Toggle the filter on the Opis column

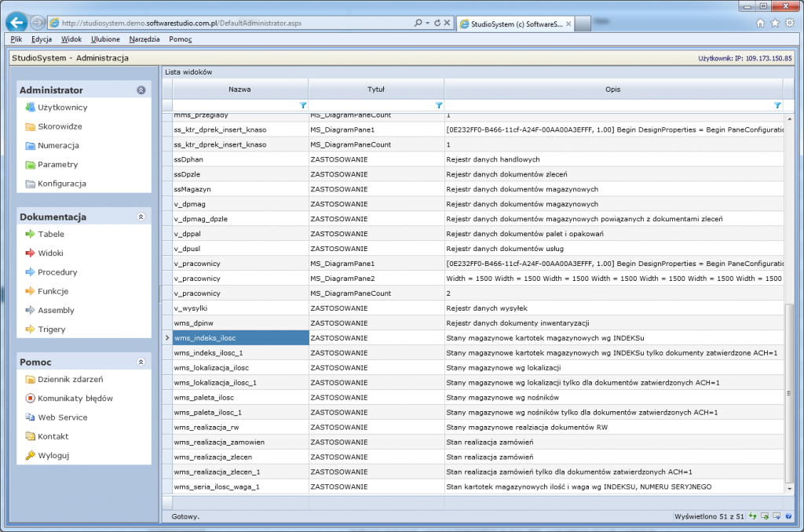pos(777,104)
